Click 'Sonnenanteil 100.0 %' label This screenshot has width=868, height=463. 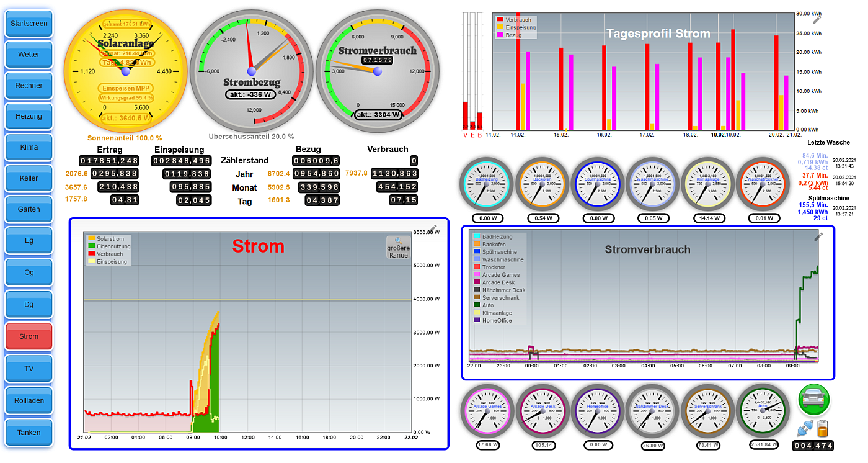125,138
